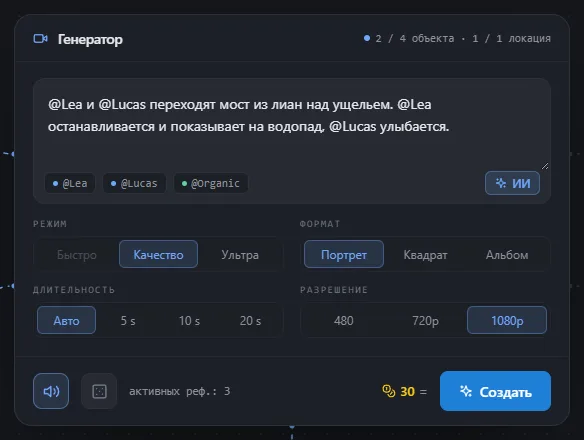This screenshot has height=440, width=584.
Task: Click the prompt textarea resize handle
Action: 545,166
